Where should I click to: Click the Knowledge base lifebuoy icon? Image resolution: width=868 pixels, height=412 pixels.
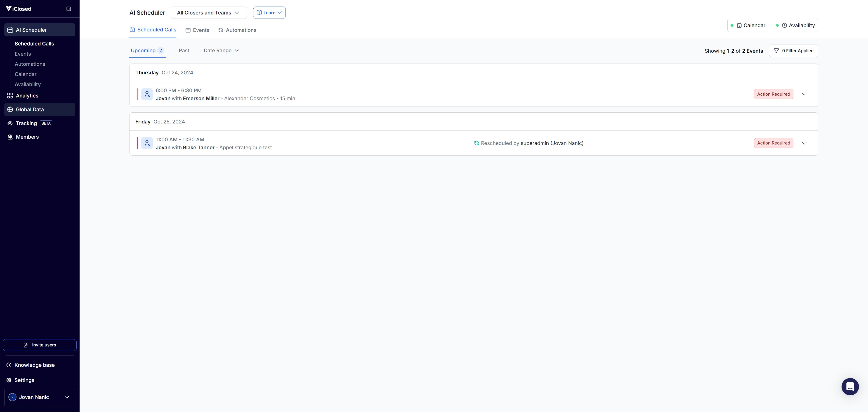pos(9,365)
